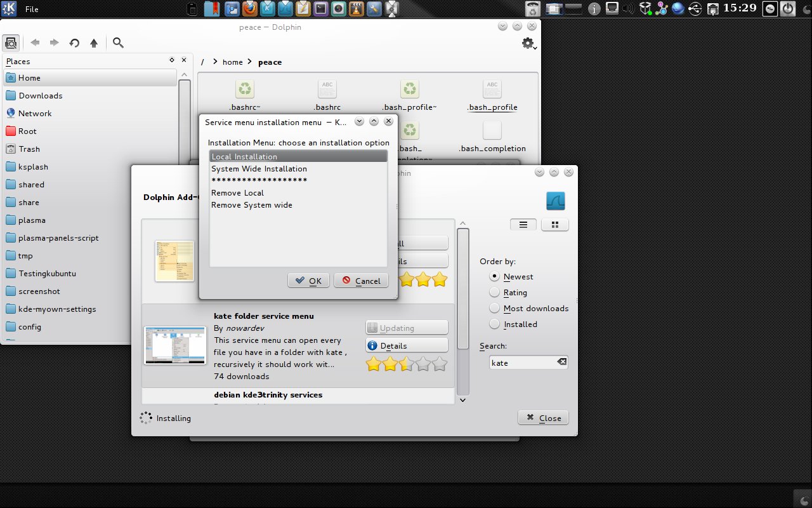Click the panel clock showing 15:29
Viewport: 812px width, 508px height.
click(740, 8)
